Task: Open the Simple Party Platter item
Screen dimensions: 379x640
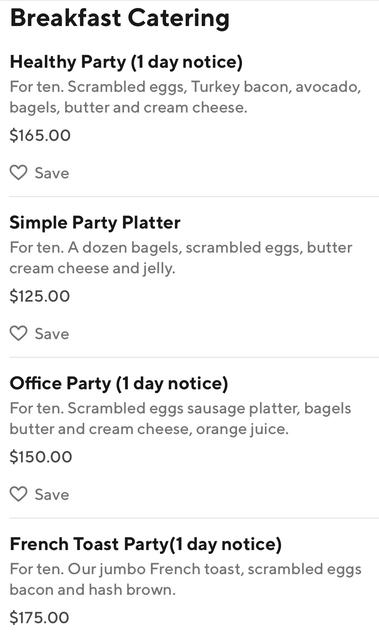Action: pos(95,223)
